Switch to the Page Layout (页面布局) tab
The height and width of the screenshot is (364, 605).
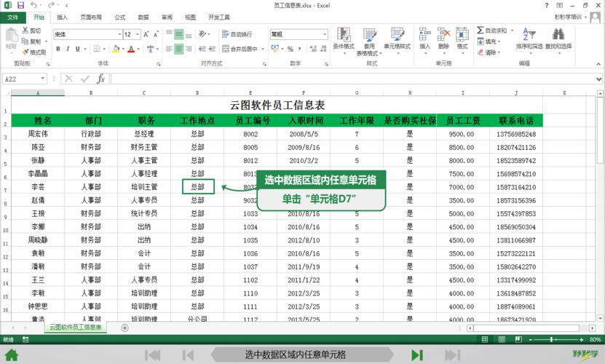coord(91,17)
